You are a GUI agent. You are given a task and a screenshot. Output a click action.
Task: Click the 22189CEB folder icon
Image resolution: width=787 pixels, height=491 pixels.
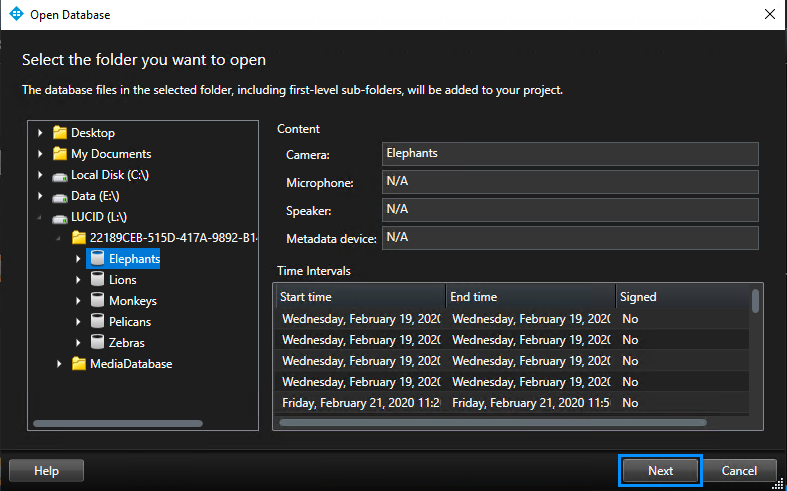tap(79, 237)
